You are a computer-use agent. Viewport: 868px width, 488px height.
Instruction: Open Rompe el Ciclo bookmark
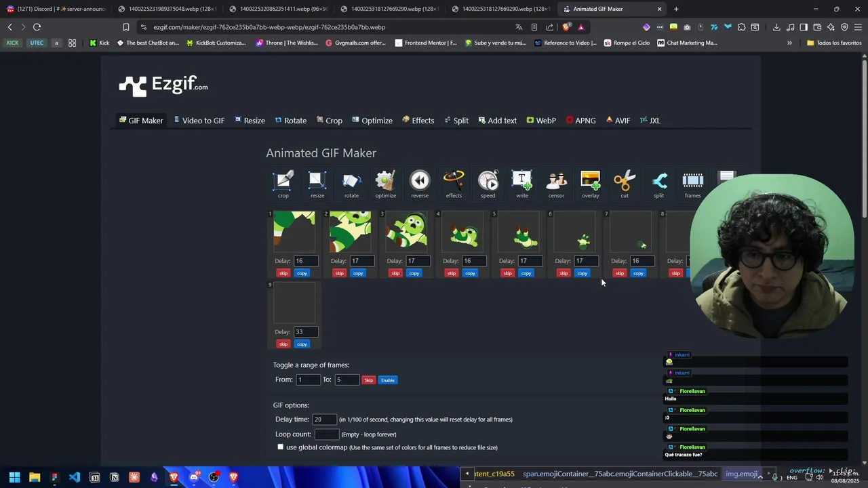(x=627, y=43)
